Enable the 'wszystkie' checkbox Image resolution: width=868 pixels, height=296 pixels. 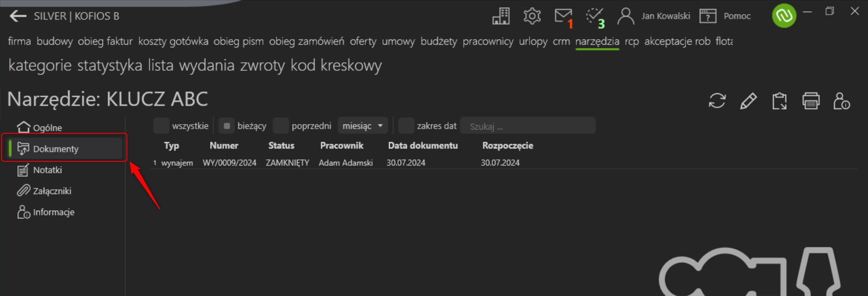tap(161, 126)
